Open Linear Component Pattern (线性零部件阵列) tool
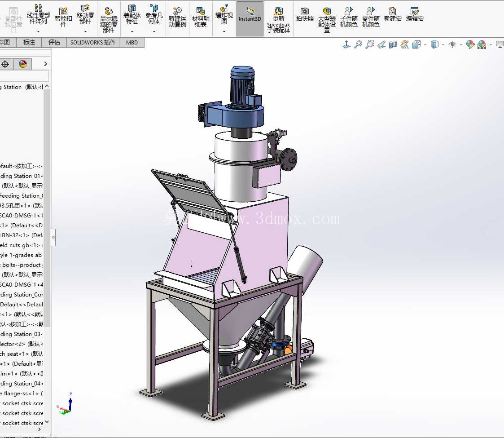The height and width of the screenshot is (438, 504). click(38, 14)
